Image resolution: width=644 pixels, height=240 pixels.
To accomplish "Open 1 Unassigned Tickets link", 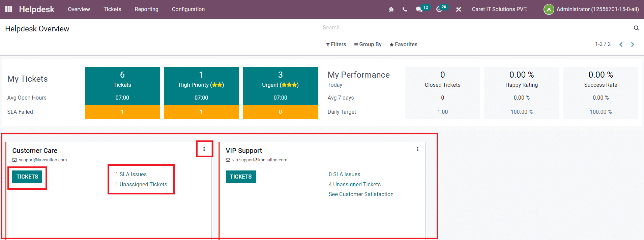I will (141, 185).
